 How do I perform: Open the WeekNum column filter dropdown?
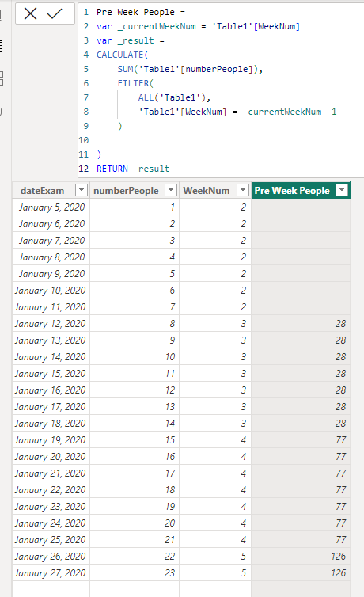point(243,190)
